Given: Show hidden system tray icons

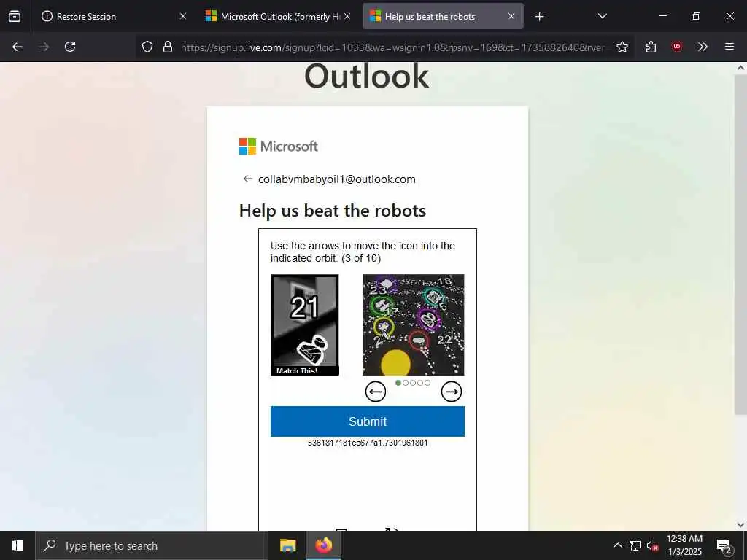Looking at the screenshot, I should pos(617,545).
